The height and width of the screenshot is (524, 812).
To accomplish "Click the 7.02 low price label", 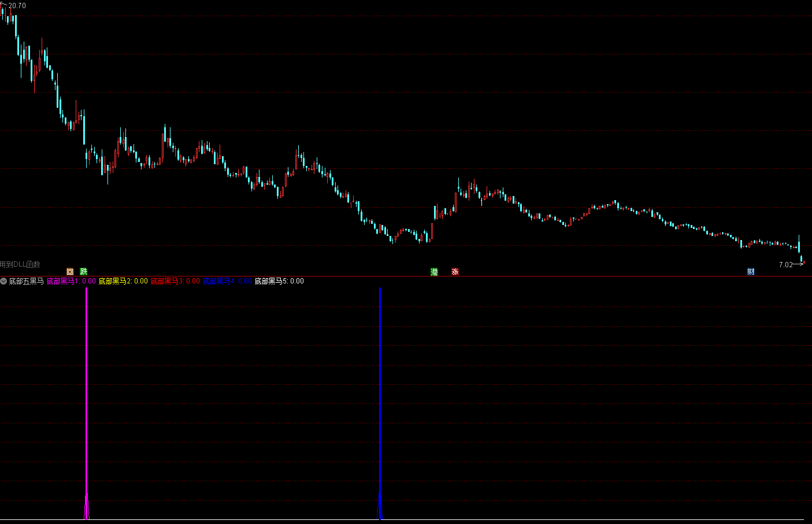I will coord(786,265).
